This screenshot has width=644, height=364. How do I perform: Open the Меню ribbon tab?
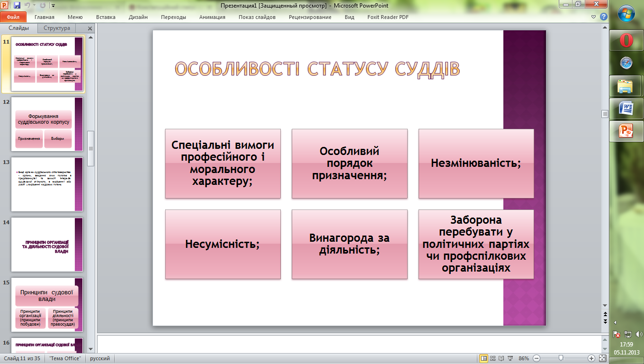click(x=75, y=17)
